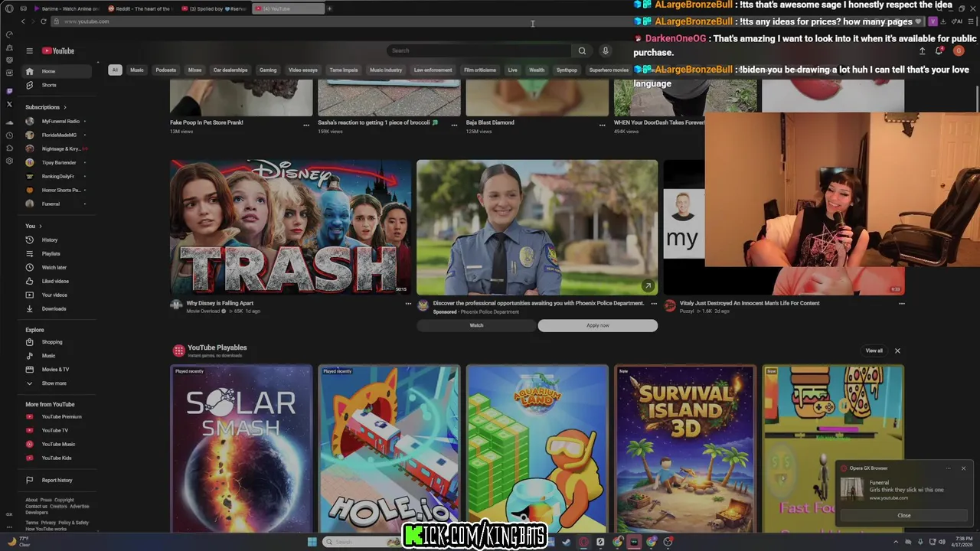Click the browser reload button
The height and width of the screenshot is (551, 980).
pyautogui.click(x=43, y=21)
